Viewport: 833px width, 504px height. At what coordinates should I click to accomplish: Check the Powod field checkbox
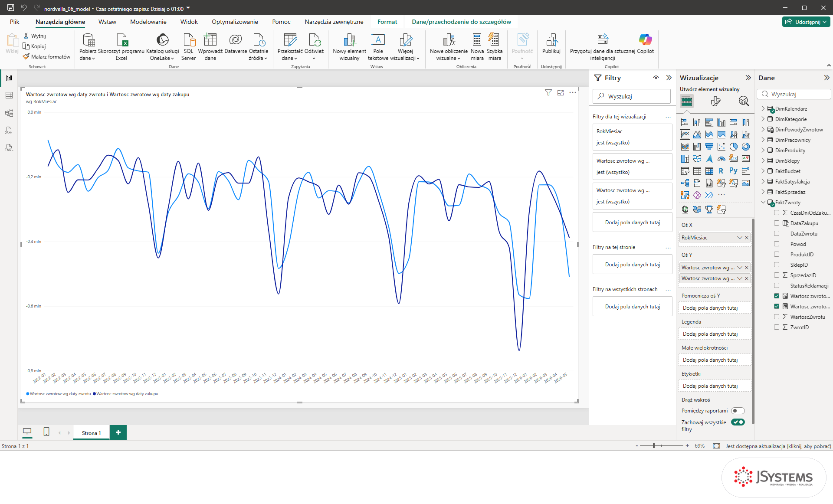tap(777, 244)
